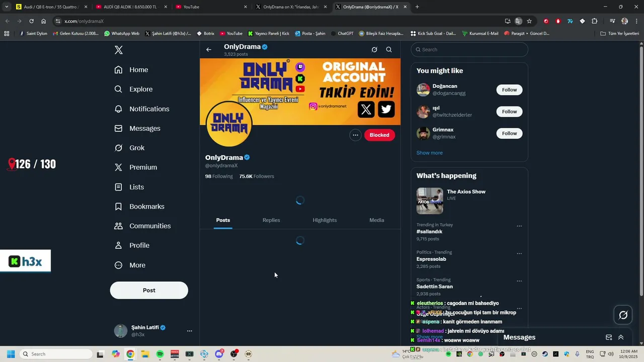Click the page vertical scrollbar
The image size is (644, 362).
(x=641, y=171)
